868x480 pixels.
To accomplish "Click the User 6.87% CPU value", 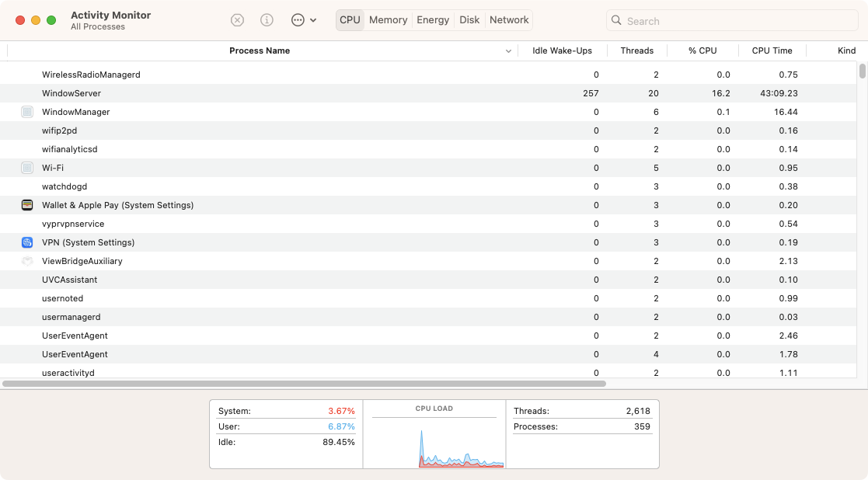I will [341, 426].
